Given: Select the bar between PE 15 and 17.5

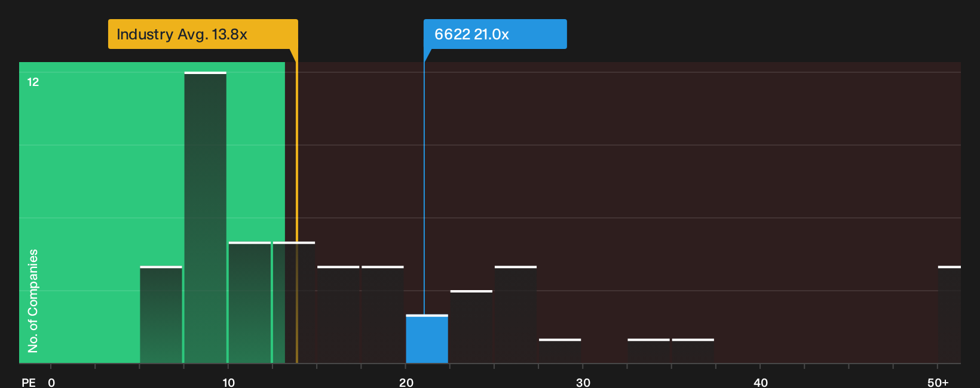Looking at the screenshot, I should click(338, 315).
